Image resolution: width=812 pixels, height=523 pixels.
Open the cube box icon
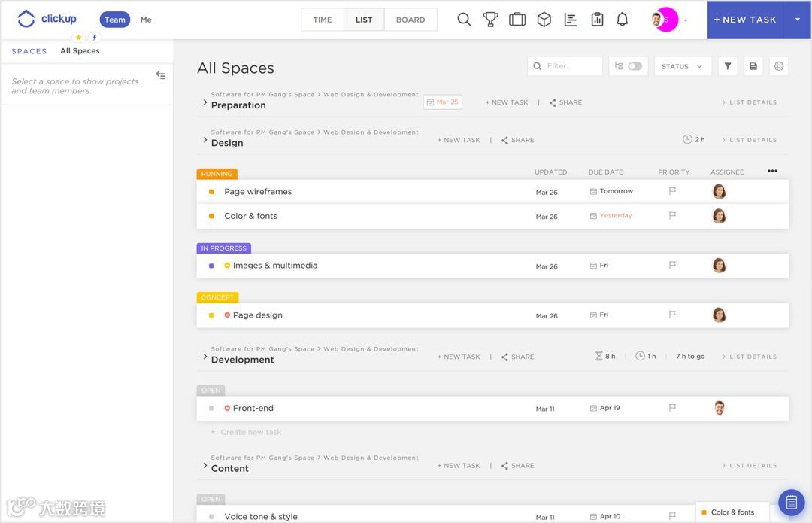[544, 20]
